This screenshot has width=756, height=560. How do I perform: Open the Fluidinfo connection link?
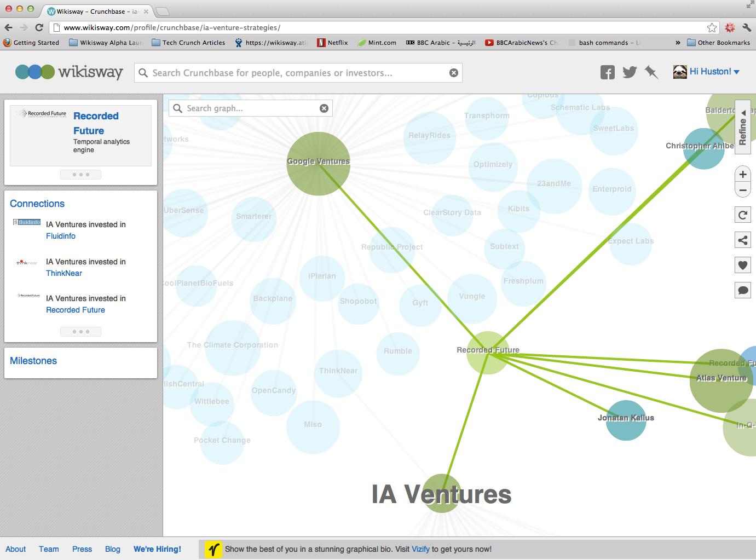click(x=61, y=236)
